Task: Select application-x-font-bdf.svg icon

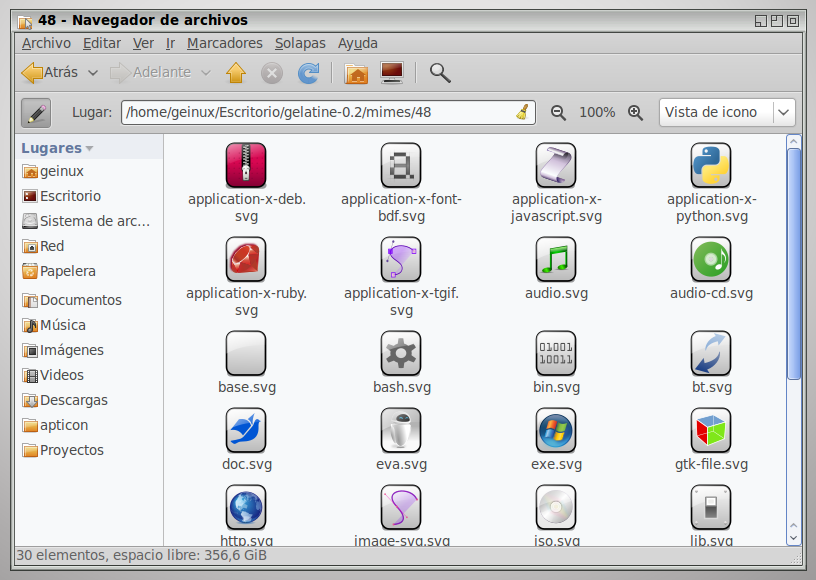Action: pos(401,165)
